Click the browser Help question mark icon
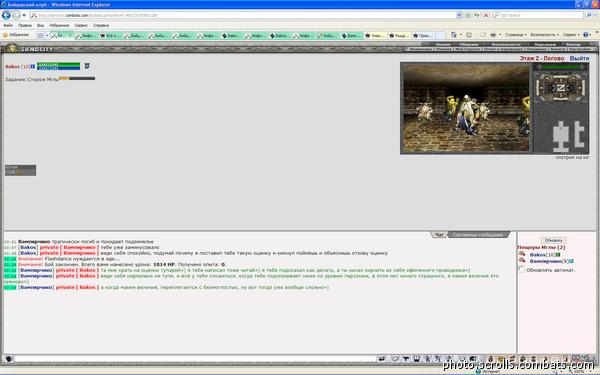 586,35
